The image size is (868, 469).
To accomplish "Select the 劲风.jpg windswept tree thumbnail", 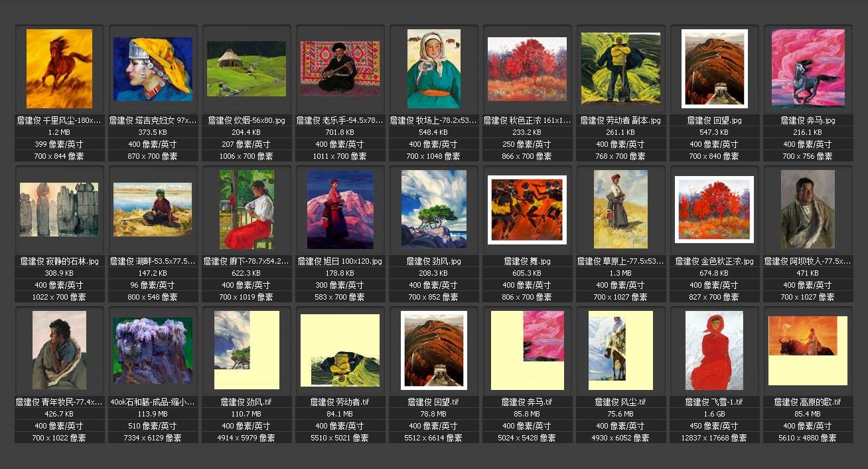I will 433,209.
